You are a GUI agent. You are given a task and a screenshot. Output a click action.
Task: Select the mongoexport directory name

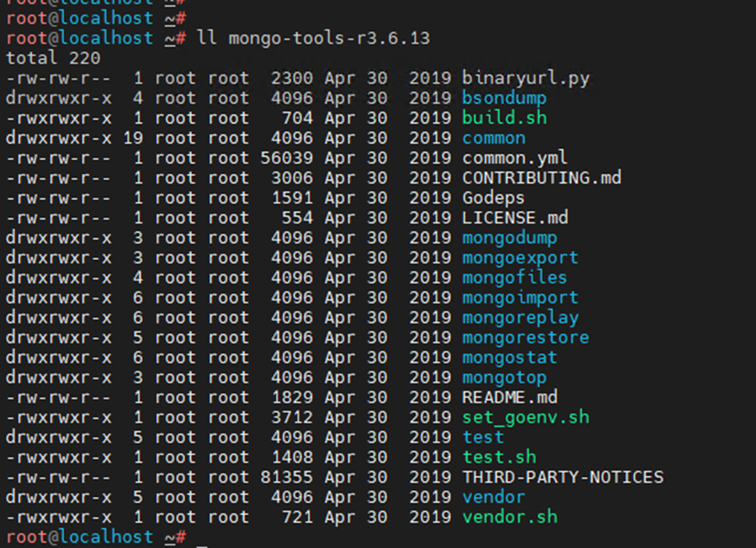tap(520, 258)
